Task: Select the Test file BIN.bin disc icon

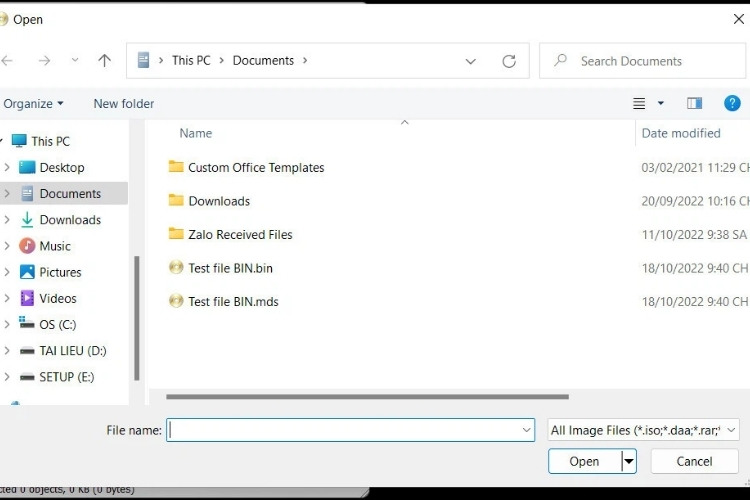Action: pos(176,268)
